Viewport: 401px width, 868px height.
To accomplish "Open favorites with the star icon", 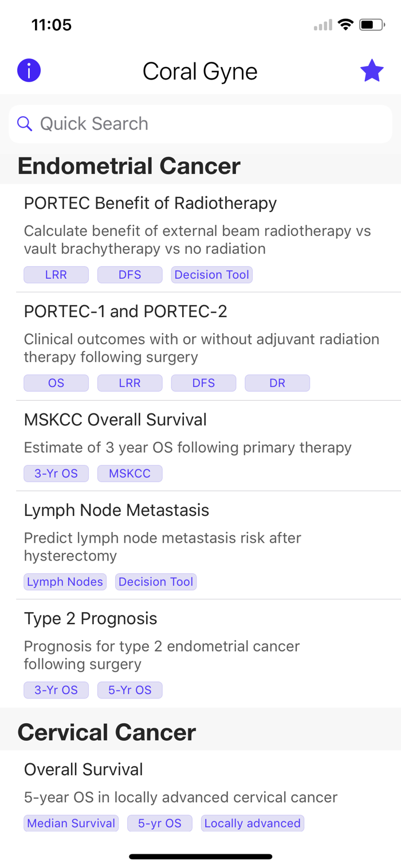I will (x=372, y=71).
